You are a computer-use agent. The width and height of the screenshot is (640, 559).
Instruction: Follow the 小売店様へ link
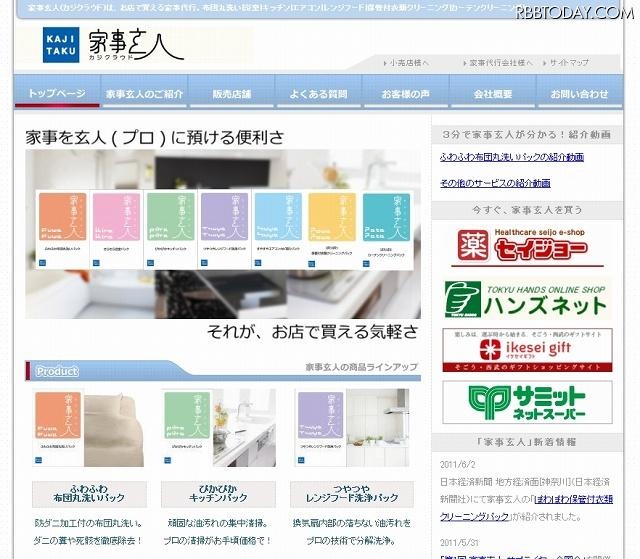coord(410,63)
